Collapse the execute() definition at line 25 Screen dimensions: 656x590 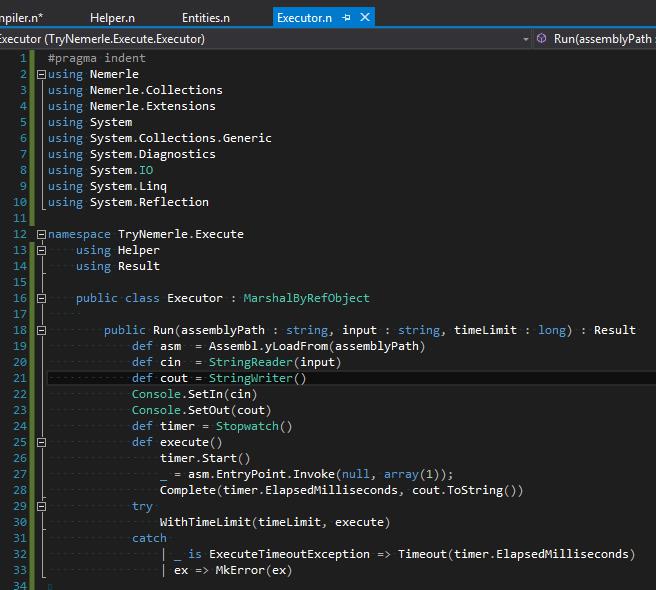point(41,442)
